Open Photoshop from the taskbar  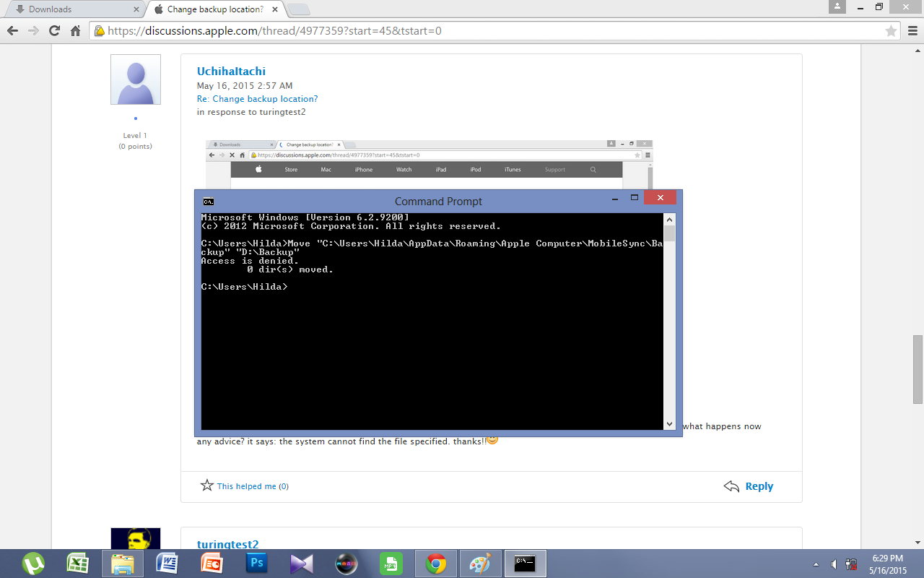click(257, 564)
